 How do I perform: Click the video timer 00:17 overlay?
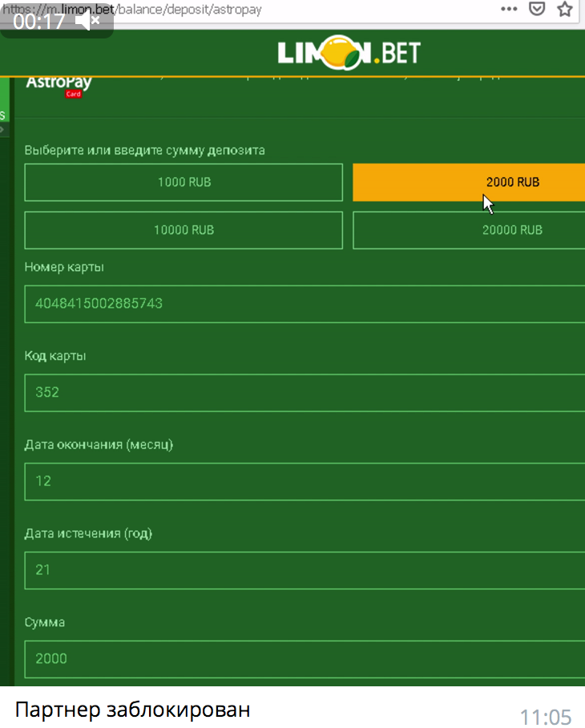(x=39, y=22)
